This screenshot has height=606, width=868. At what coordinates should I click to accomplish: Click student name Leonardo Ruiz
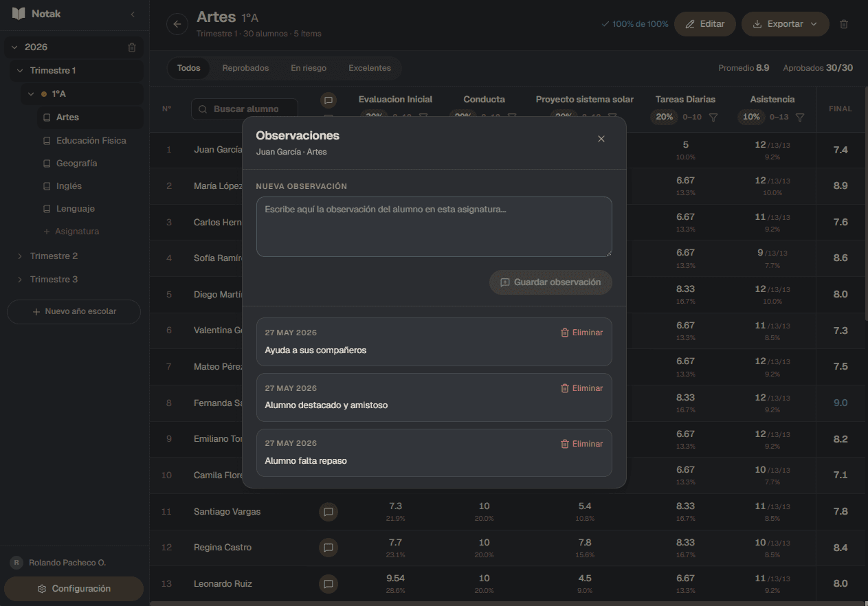(x=223, y=584)
